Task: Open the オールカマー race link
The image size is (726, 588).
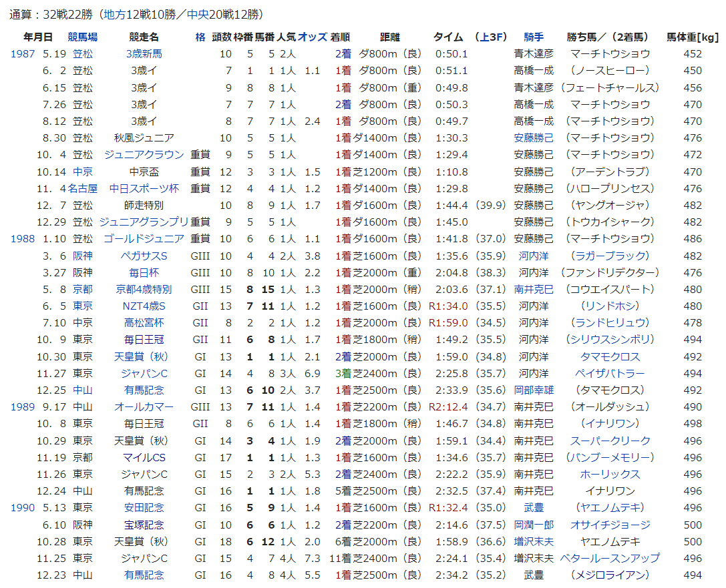Action: click(x=144, y=407)
